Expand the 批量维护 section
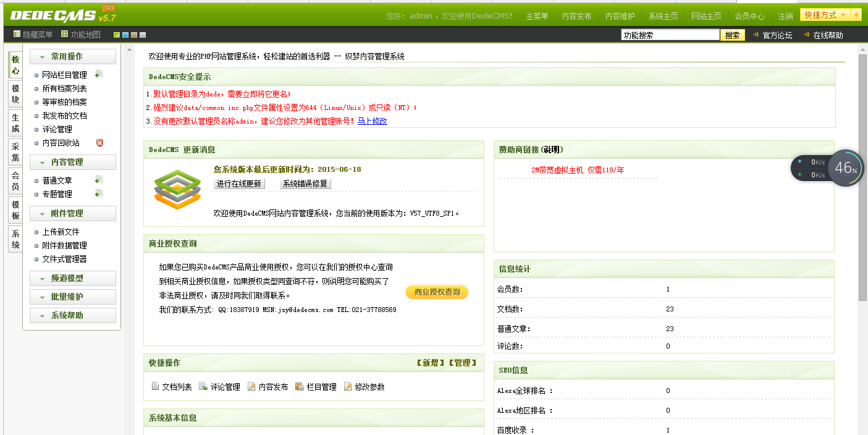 pos(73,297)
